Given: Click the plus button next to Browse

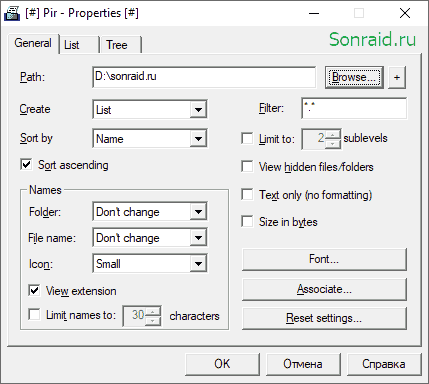Looking at the screenshot, I should [x=397, y=77].
